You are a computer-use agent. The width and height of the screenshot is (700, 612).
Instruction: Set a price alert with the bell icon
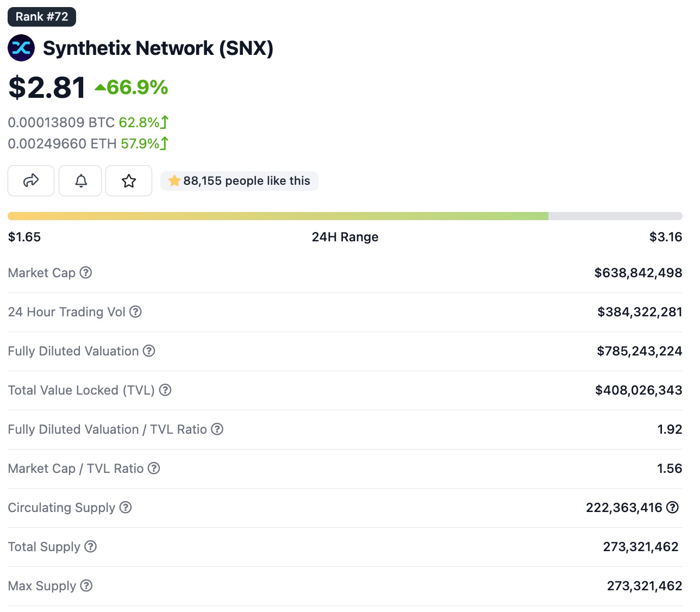[x=80, y=180]
